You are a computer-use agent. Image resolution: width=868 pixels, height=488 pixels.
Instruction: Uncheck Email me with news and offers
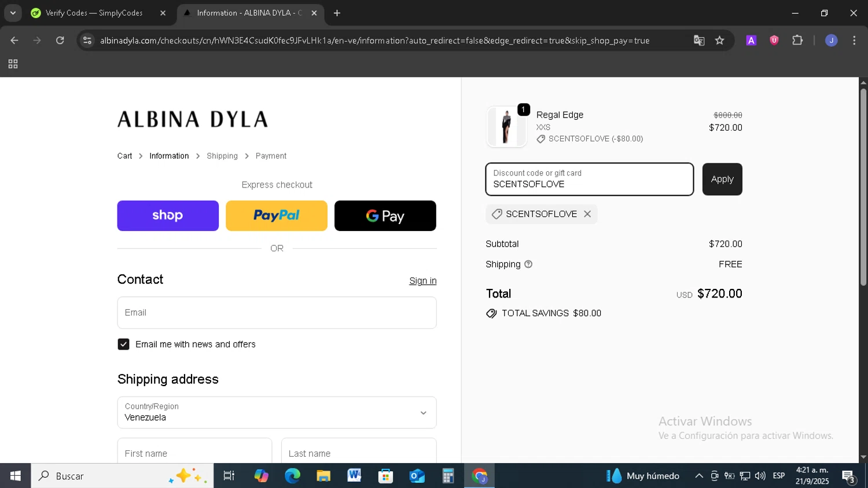coord(123,344)
